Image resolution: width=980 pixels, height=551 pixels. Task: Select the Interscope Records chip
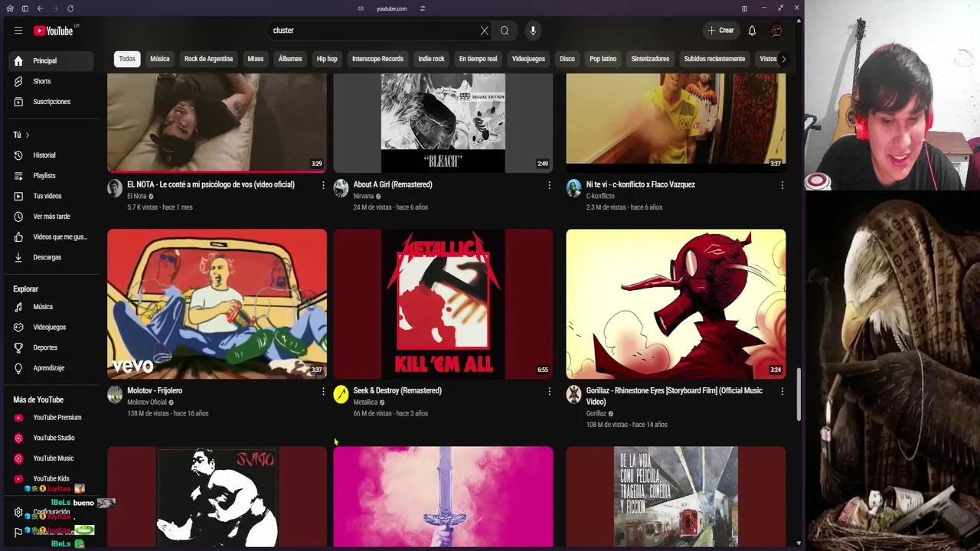coord(377,59)
